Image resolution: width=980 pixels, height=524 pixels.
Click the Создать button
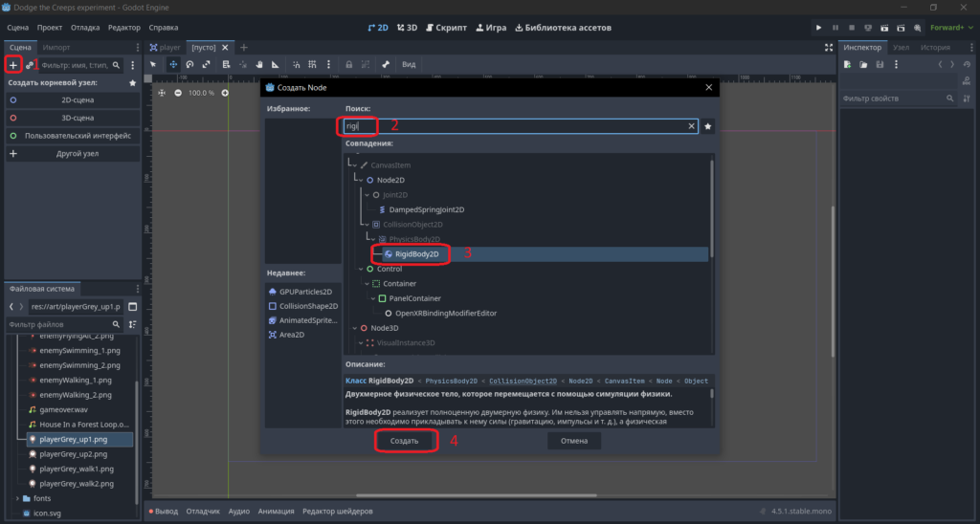tap(405, 441)
